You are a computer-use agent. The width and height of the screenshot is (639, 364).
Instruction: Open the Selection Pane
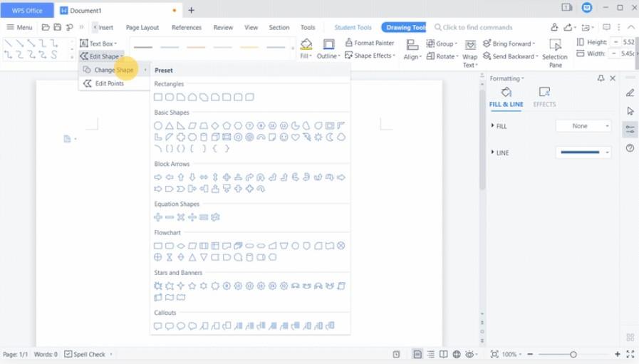coord(555,53)
